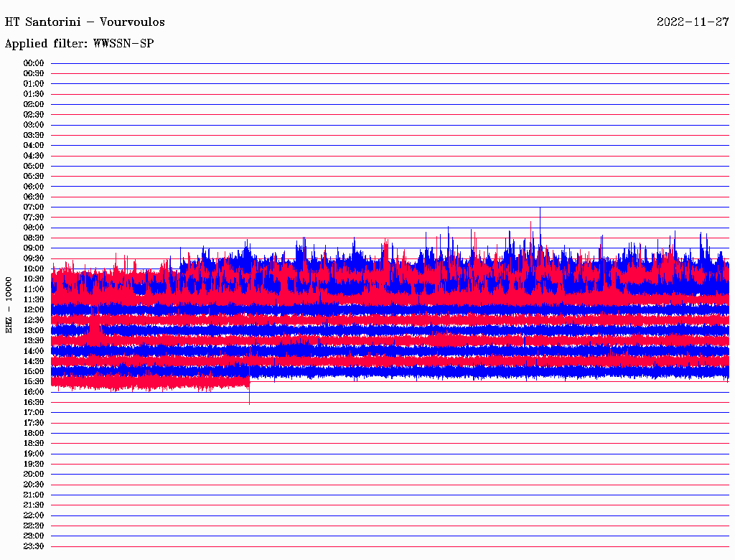Click the 15:30 time label

[x=34, y=382]
